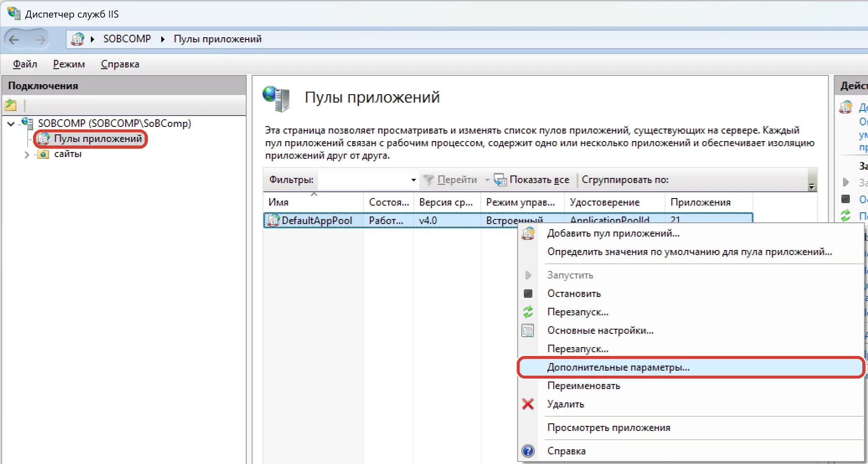The image size is (868, 464).
Task: Expand the сайты tree node
Action: pyautogui.click(x=27, y=155)
